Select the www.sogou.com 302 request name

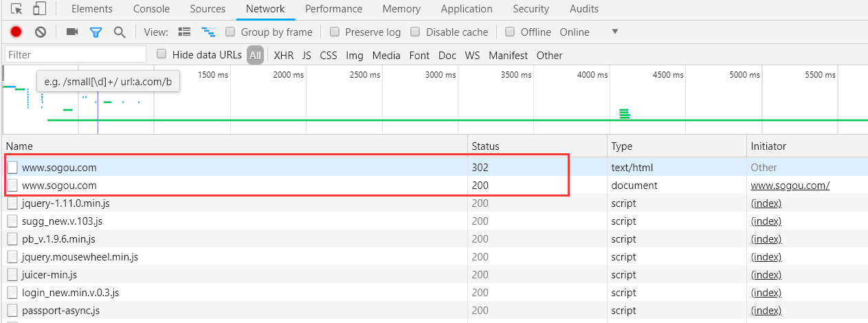tap(59, 167)
